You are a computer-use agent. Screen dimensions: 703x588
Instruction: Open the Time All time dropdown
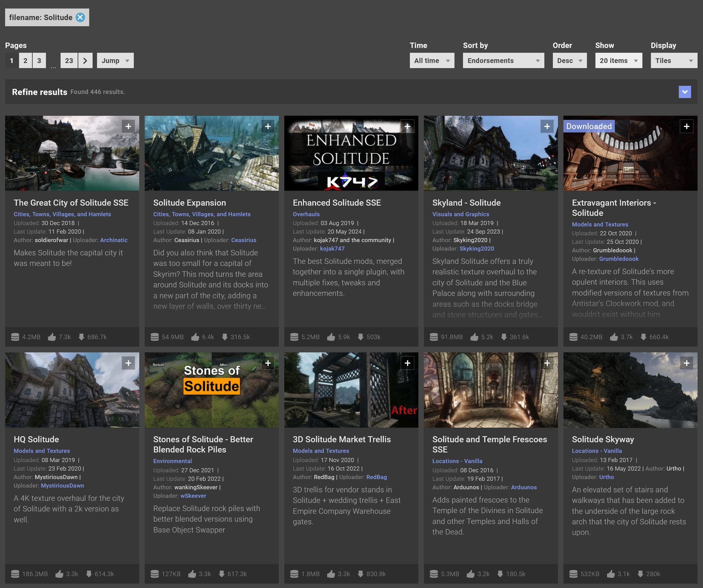[x=432, y=61]
